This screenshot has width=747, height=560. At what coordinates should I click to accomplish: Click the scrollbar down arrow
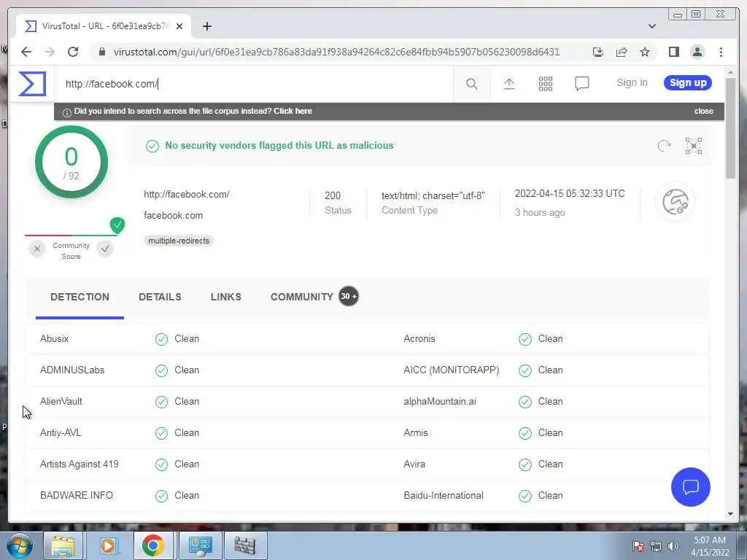730,514
